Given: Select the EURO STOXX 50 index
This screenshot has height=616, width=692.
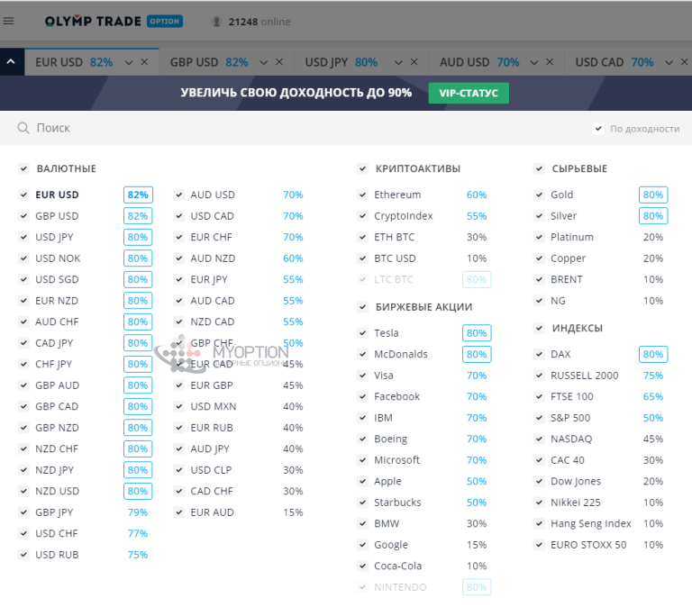Looking at the screenshot, I should (588, 545).
